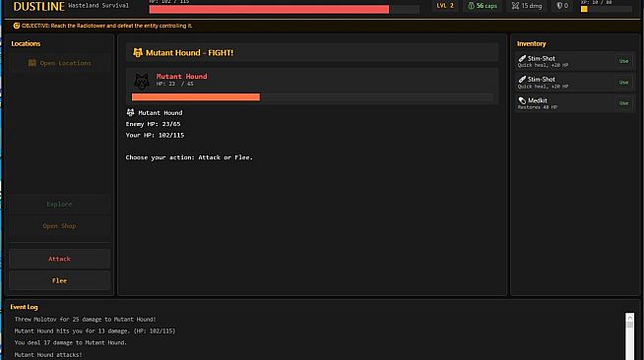Click the small hound icon above Enemy HP
This screenshot has width=644, height=360.
tap(130, 112)
